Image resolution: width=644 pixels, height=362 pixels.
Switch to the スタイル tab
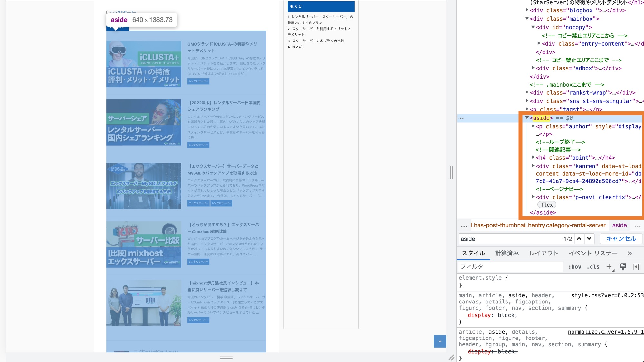click(473, 253)
